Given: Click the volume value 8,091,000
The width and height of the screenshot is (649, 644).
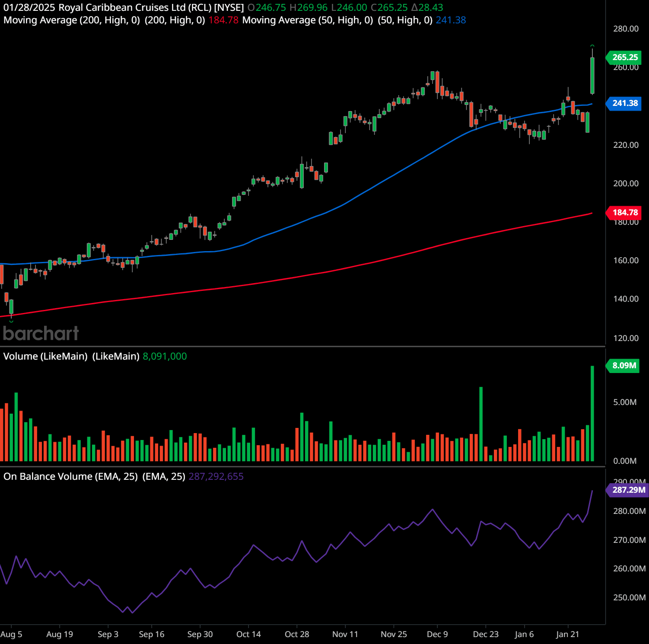Looking at the screenshot, I should 165,357.
